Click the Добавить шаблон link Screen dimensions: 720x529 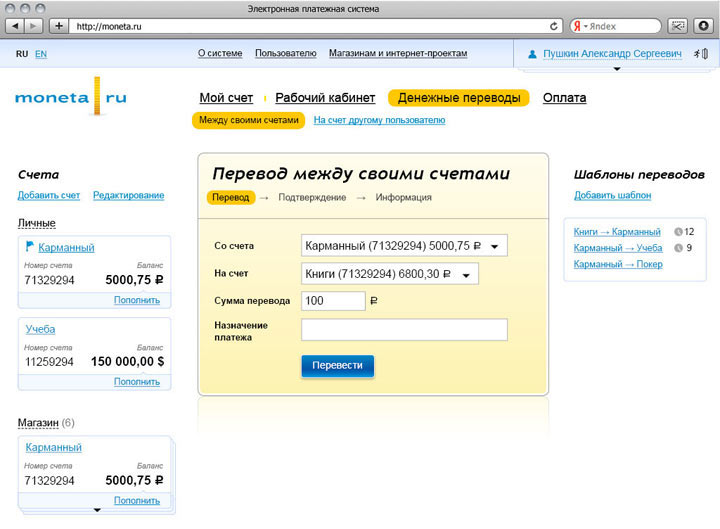(x=612, y=195)
